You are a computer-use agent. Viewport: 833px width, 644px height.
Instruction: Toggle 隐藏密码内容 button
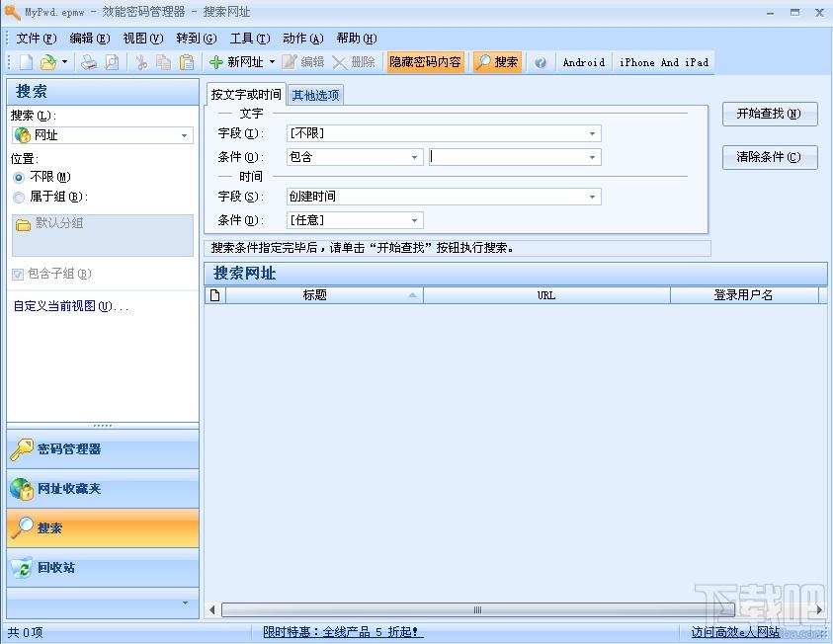425,62
